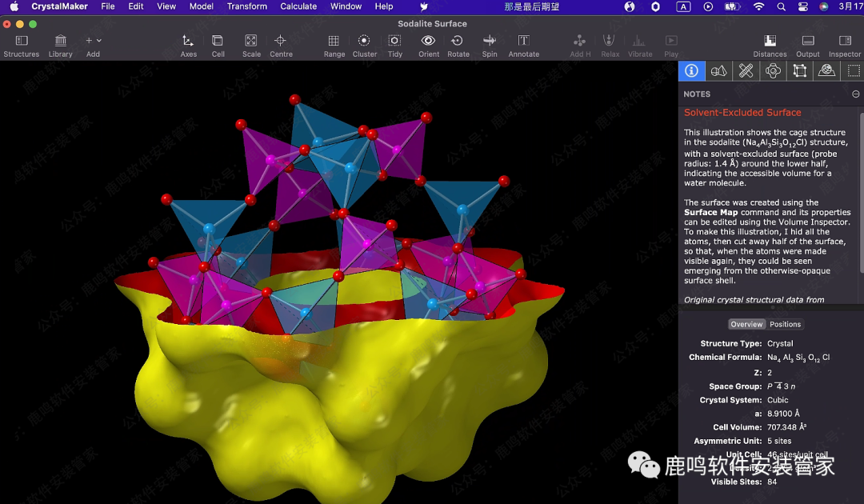Toggle the Output panel

(x=807, y=41)
